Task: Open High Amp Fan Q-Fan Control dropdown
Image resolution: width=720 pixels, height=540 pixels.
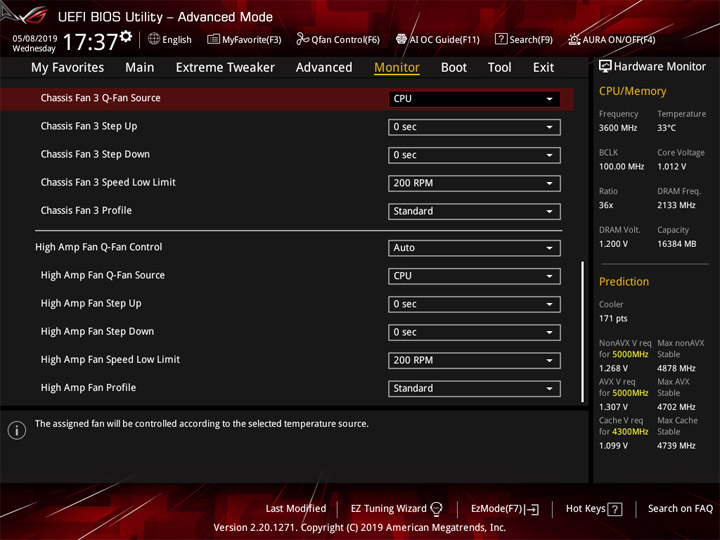Action: pyautogui.click(x=474, y=248)
